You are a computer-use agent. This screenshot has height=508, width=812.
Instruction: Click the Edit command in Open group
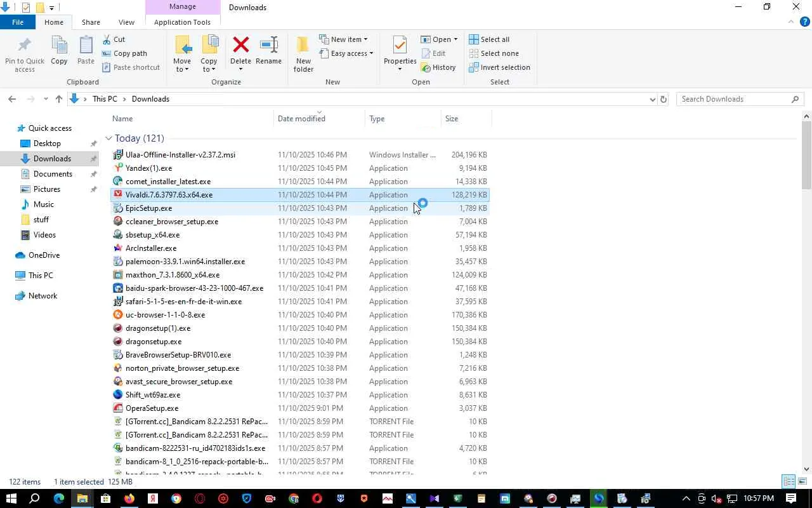[433, 53]
